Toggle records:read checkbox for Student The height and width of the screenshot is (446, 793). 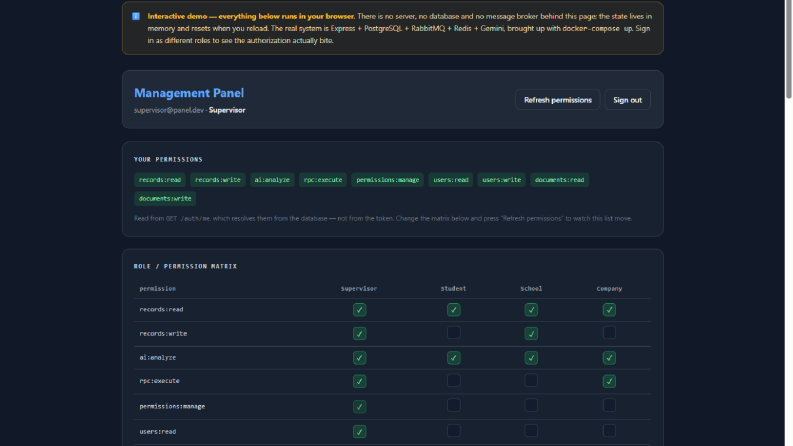point(453,309)
